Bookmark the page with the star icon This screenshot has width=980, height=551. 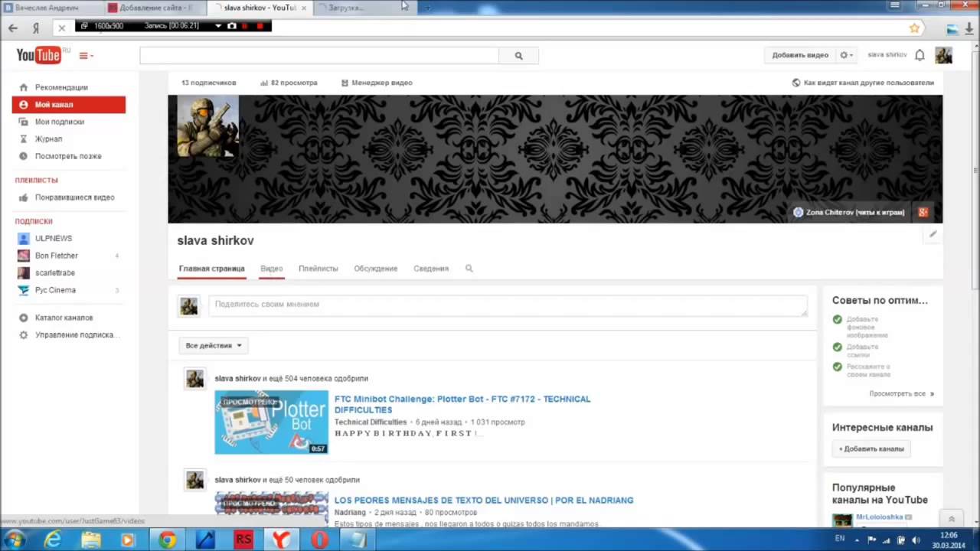coord(914,28)
